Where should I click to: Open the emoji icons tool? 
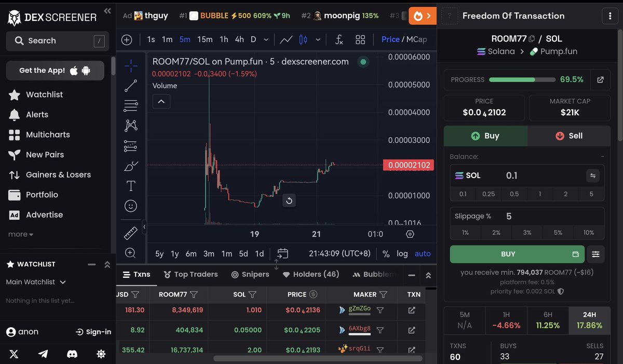[131, 206]
